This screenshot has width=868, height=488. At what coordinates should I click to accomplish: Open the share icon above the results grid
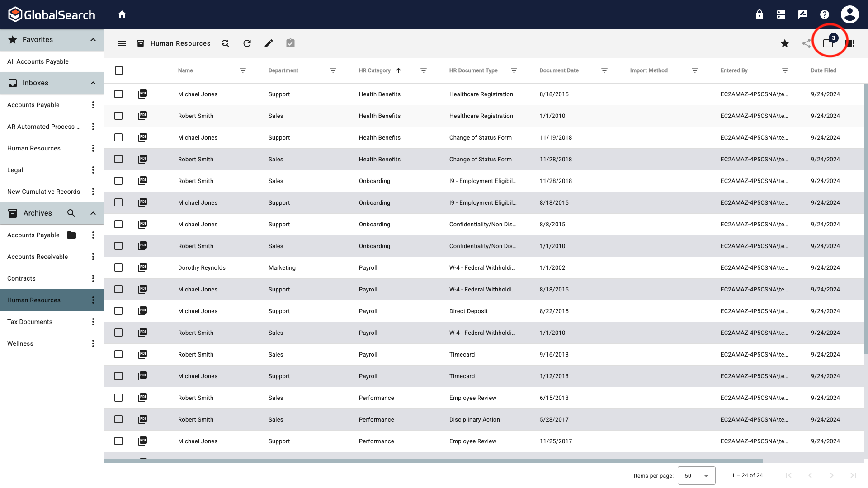tap(807, 43)
